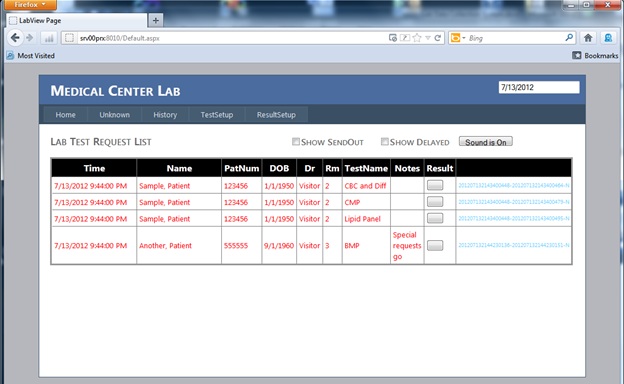Enable the Show SendOut checkbox

click(296, 142)
